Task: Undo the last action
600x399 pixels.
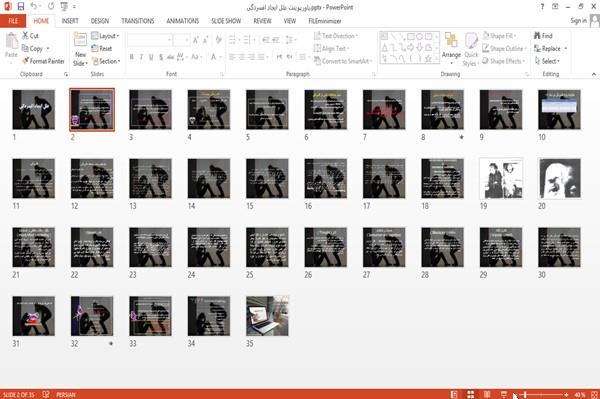Action: [34, 7]
